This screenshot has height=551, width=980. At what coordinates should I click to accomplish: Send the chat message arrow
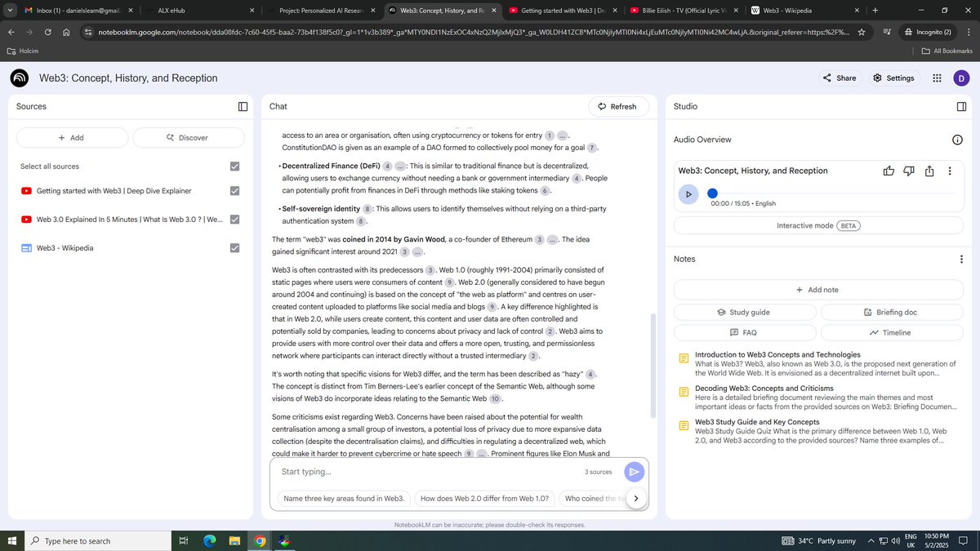[635, 472]
